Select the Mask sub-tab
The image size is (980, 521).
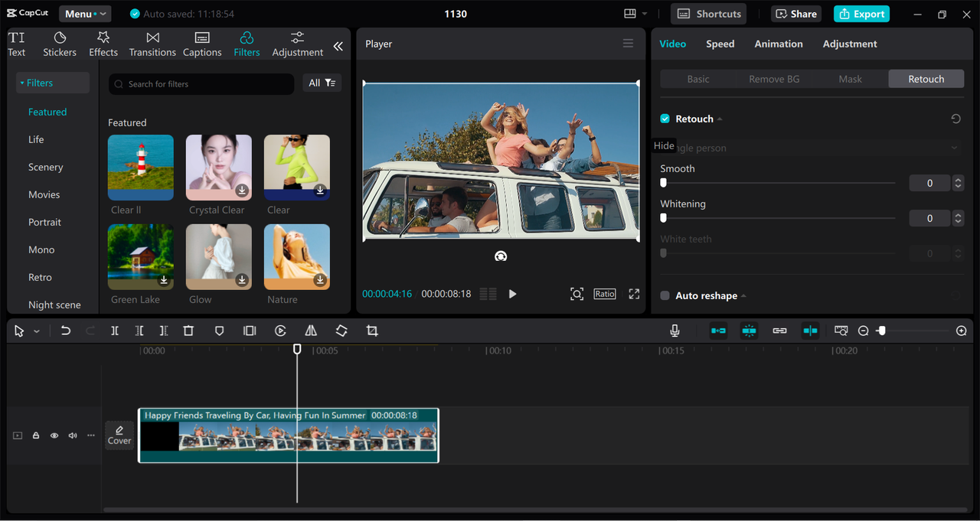[850, 79]
